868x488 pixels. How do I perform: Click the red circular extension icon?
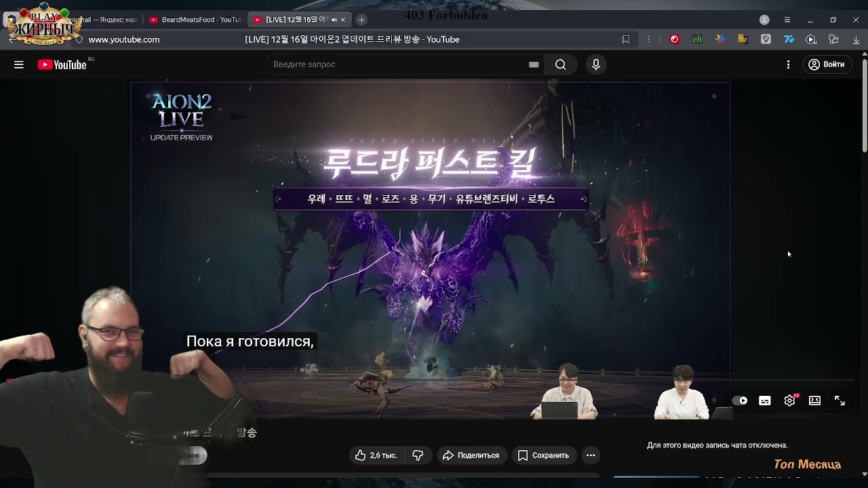[x=674, y=39]
